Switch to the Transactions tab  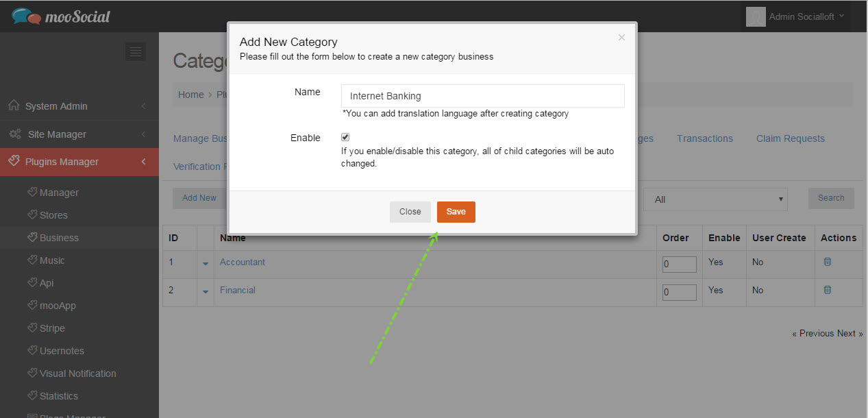tap(705, 138)
